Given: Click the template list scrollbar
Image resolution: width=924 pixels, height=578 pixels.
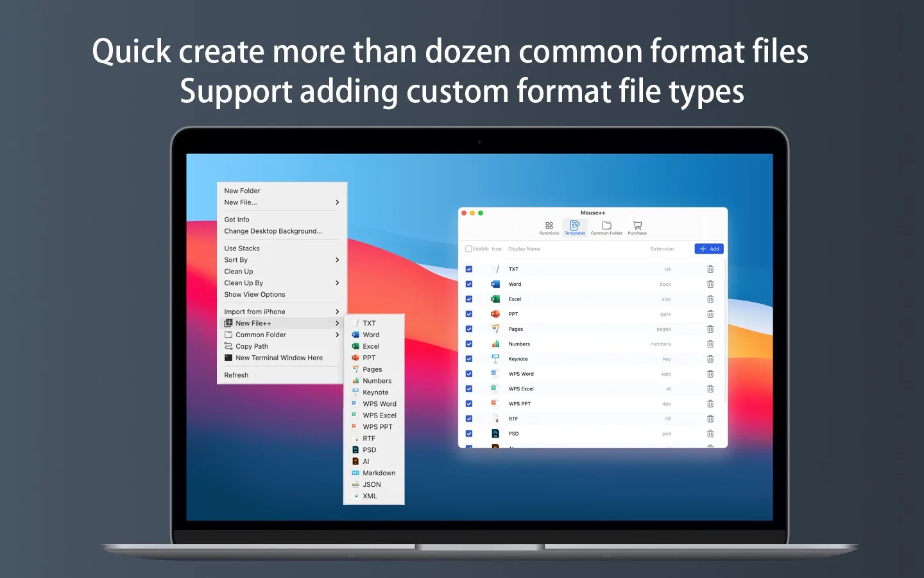Looking at the screenshot, I should pos(725,331).
